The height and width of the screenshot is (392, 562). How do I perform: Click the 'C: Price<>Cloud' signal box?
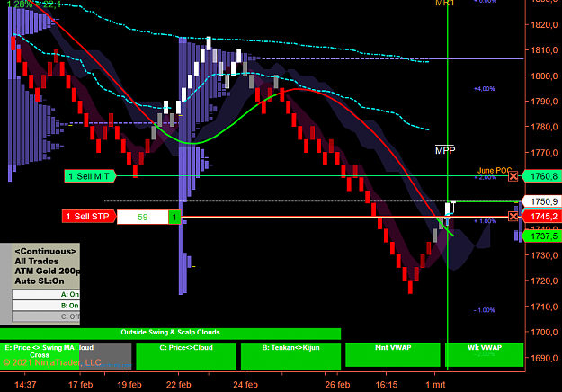[186, 356]
